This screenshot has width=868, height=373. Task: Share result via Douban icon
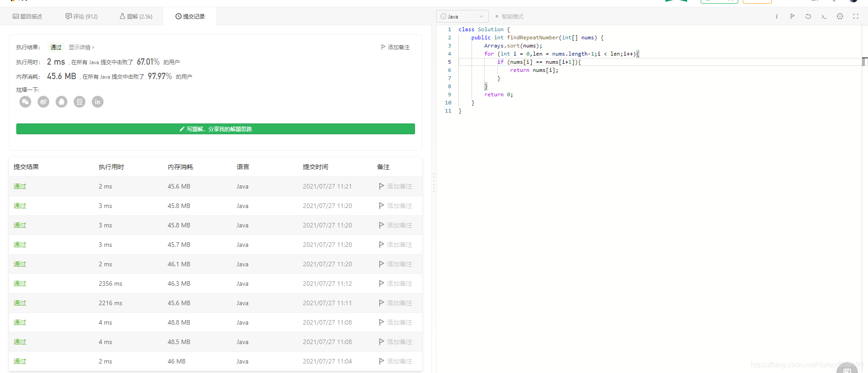click(x=80, y=102)
